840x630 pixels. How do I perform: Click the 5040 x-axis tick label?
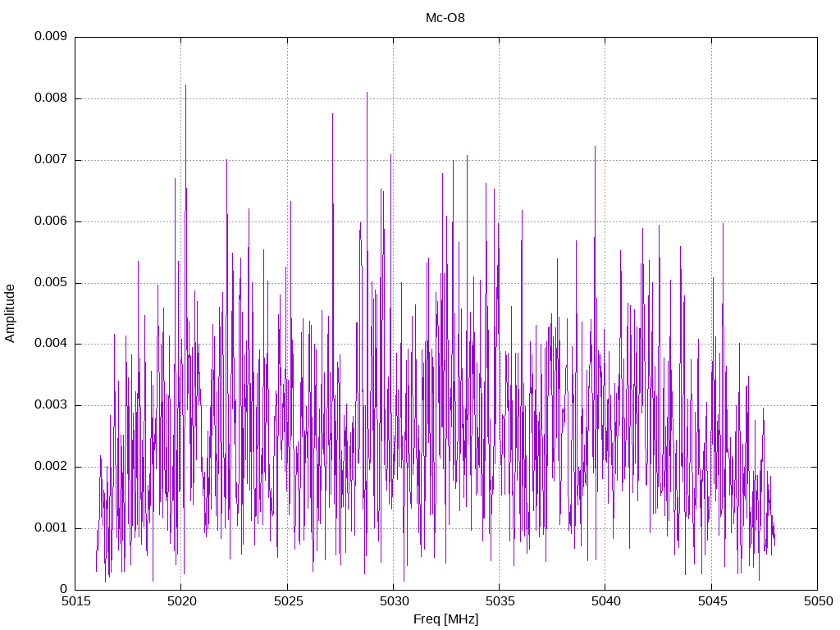click(606, 601)
